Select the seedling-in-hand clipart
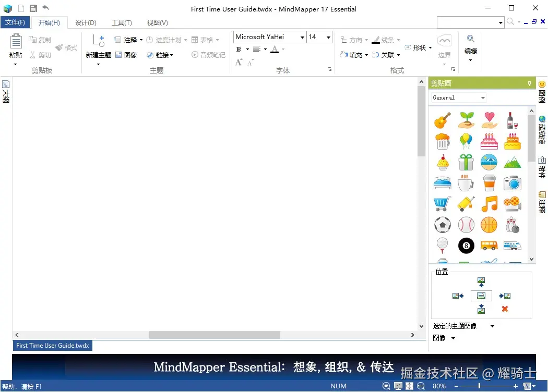 coord(466,120)
